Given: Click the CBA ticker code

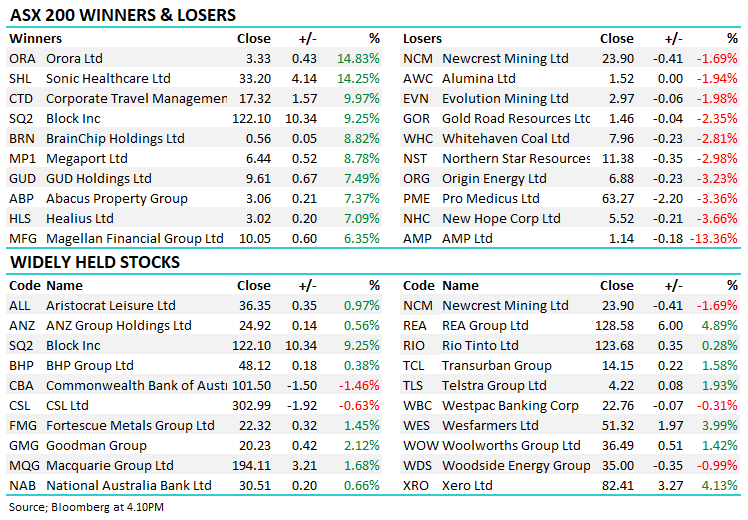Looking at the screenshot, I should tap(22, 386).
